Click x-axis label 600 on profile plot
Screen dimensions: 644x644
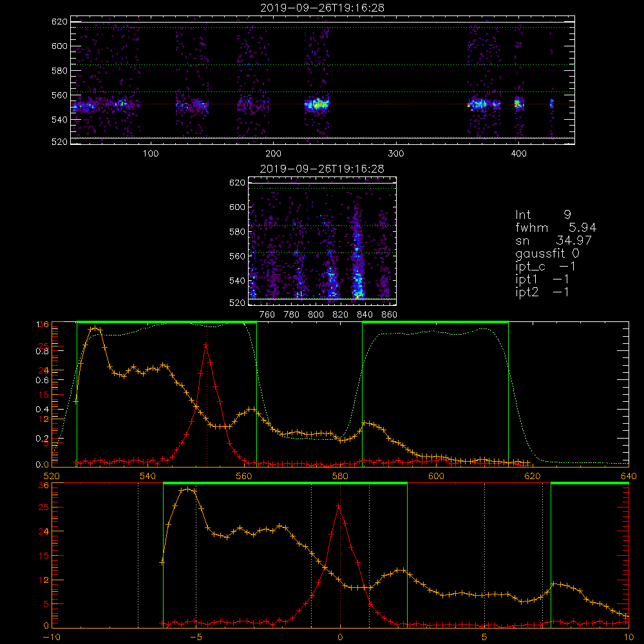[436, 477]
